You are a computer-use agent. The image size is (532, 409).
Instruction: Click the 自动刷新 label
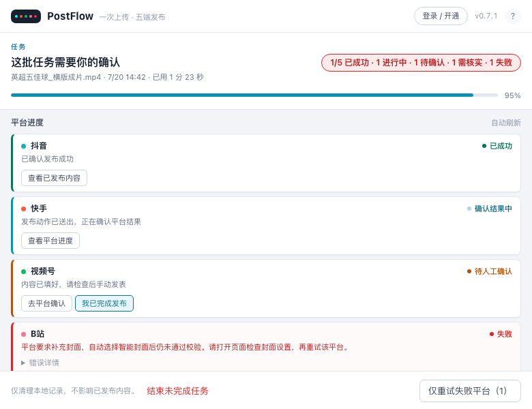tap(506, 123)
